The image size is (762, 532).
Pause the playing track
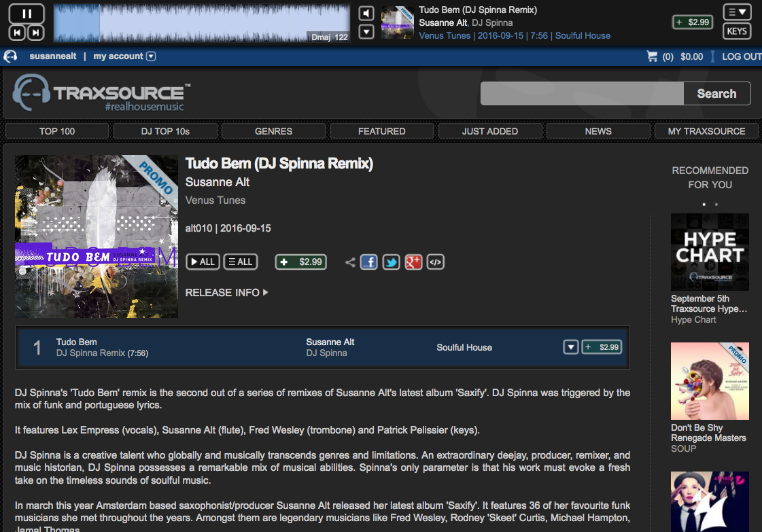tap(27, 14)
